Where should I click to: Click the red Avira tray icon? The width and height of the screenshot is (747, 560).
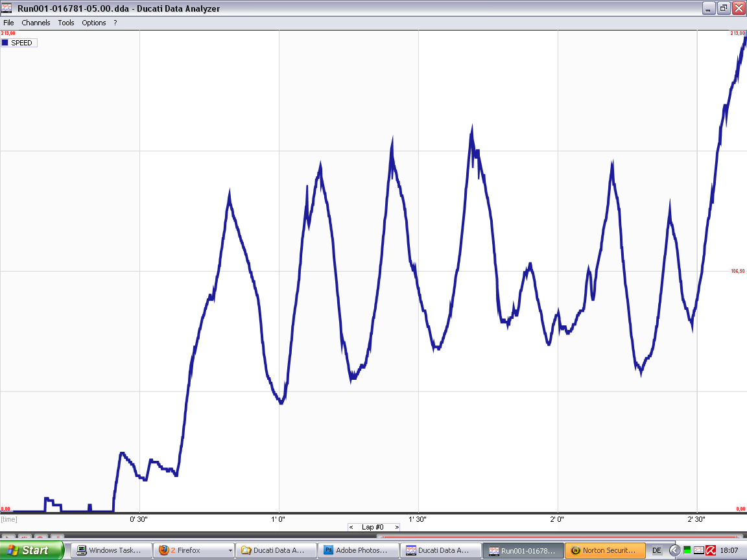711,550
